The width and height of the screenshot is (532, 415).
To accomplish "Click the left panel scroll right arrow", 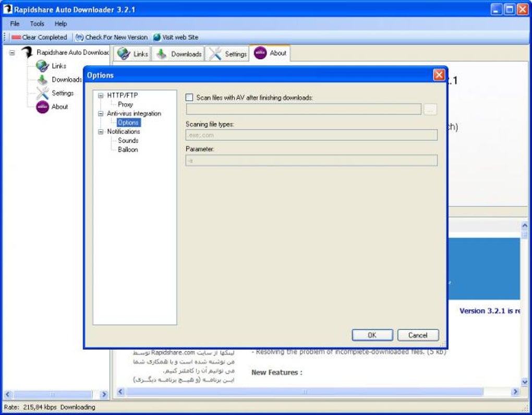I will 104,394.
